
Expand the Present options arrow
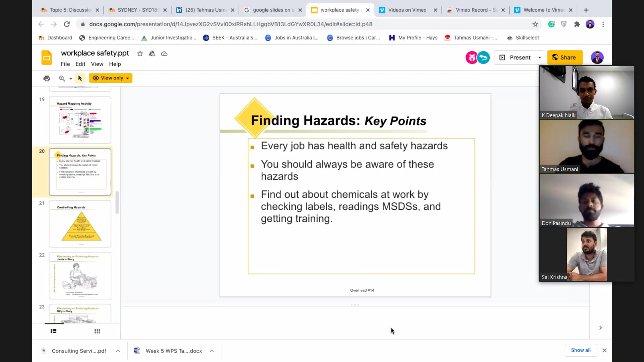(540, 57)
